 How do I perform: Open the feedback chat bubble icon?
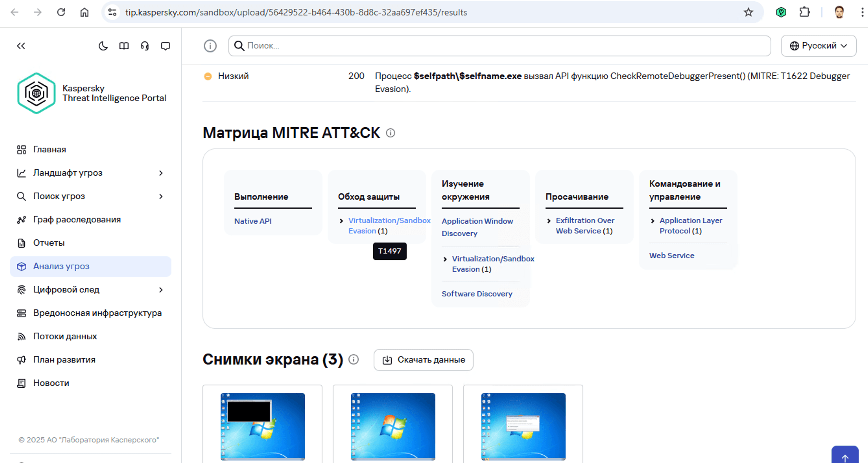pos(165,46)
